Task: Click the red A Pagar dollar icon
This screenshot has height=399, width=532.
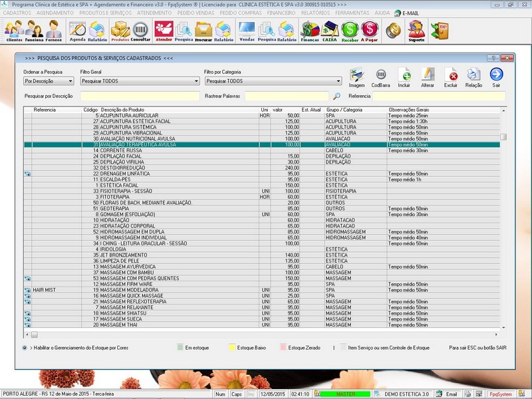Action: (x=370, y=31)
